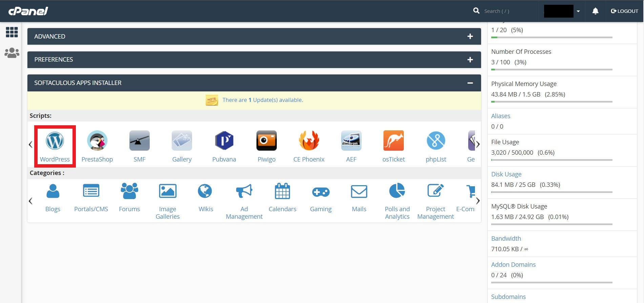Click the ADVANCED section title
The height and width of the screenshot is (303, 644).
point(50,36)
